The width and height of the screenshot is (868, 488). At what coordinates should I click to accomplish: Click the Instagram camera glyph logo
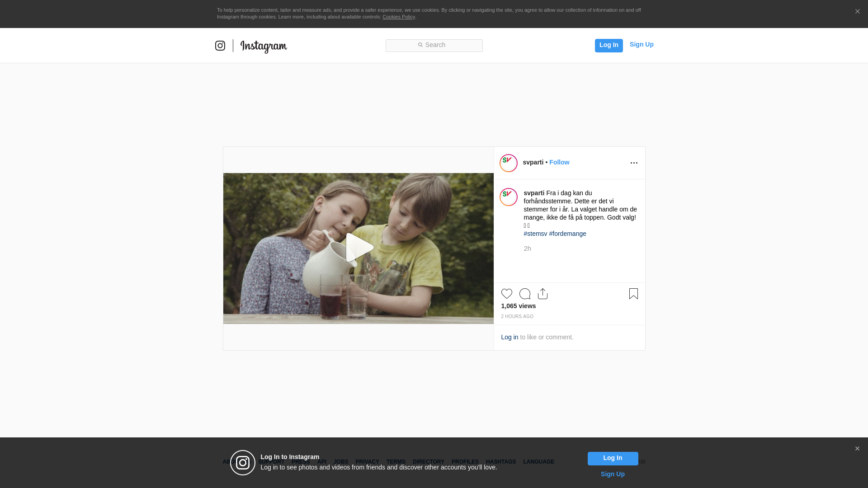[220, 46]
